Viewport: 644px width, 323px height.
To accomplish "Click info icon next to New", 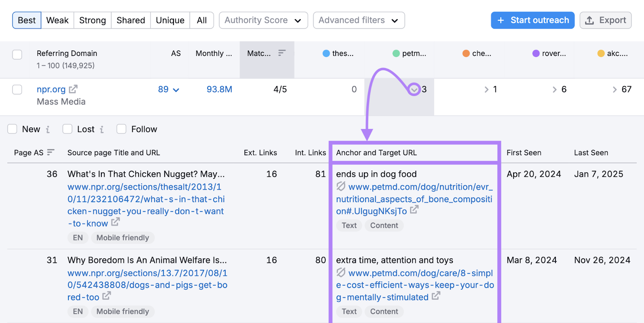I will (48, 129).
